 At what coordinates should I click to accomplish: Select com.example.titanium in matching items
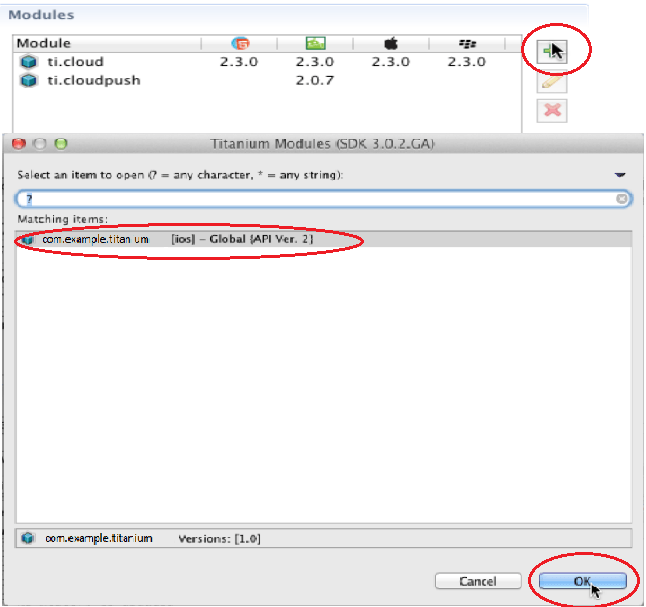tap(323, 239)
